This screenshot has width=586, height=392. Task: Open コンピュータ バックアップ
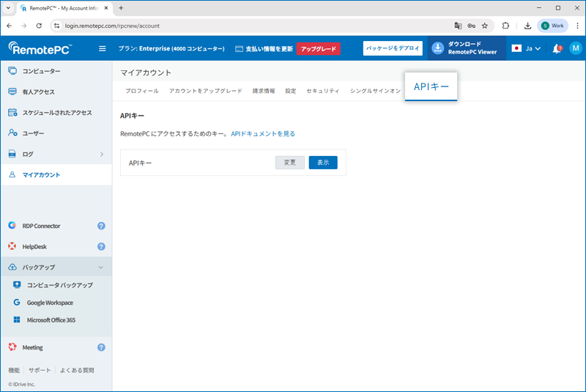coord(59,285)
